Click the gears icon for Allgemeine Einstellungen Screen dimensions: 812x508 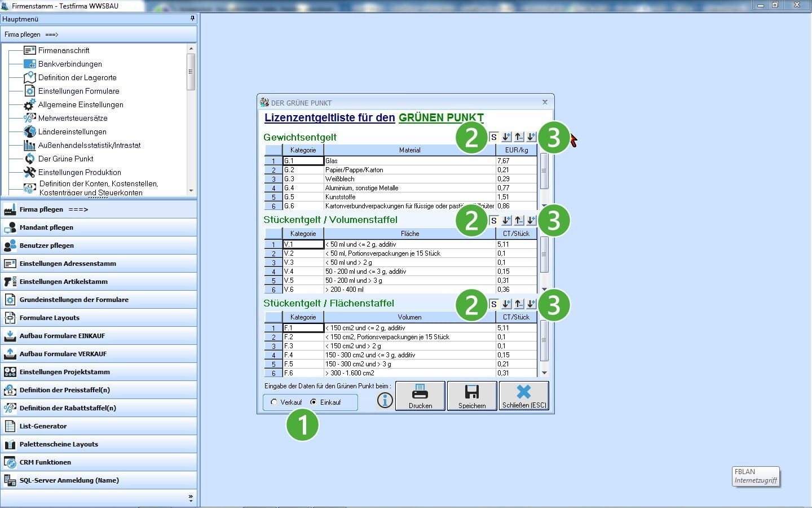(30, 104)
